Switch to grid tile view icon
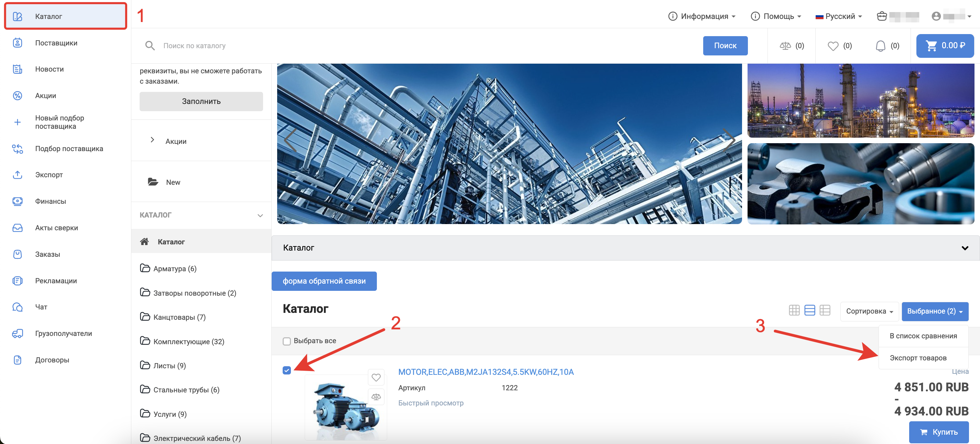The width and height of the screenshot is (980, 444). pos(794,311)
